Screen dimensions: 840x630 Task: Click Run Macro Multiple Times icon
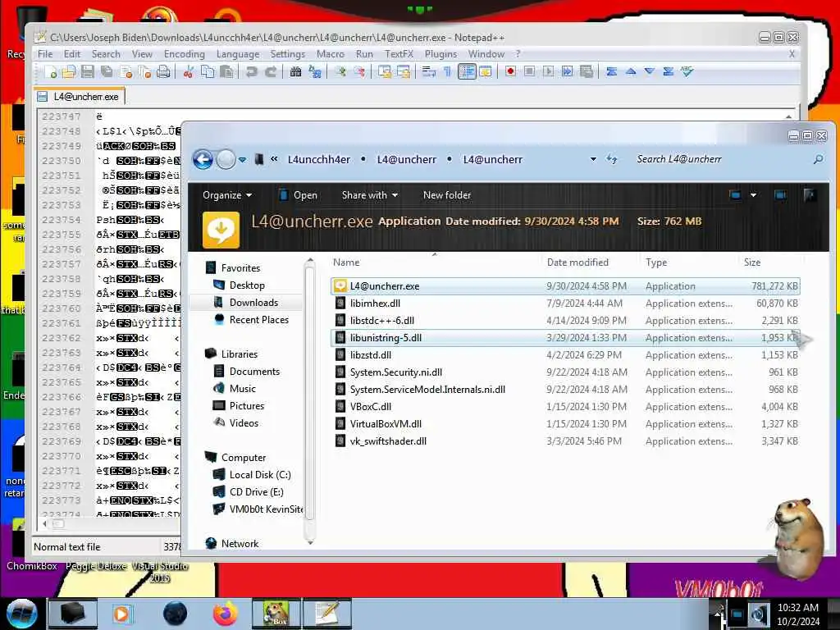568,71
